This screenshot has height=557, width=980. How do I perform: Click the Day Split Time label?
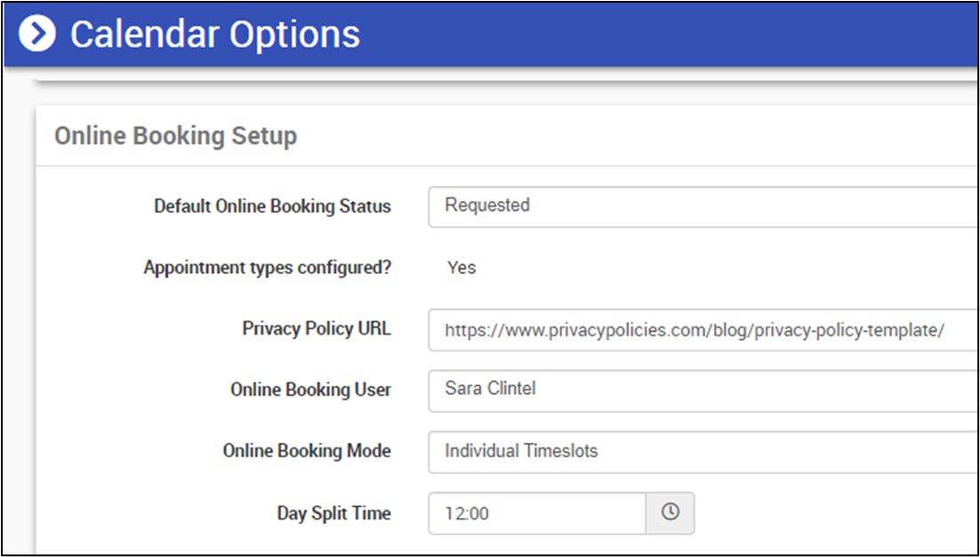[333, 513]
